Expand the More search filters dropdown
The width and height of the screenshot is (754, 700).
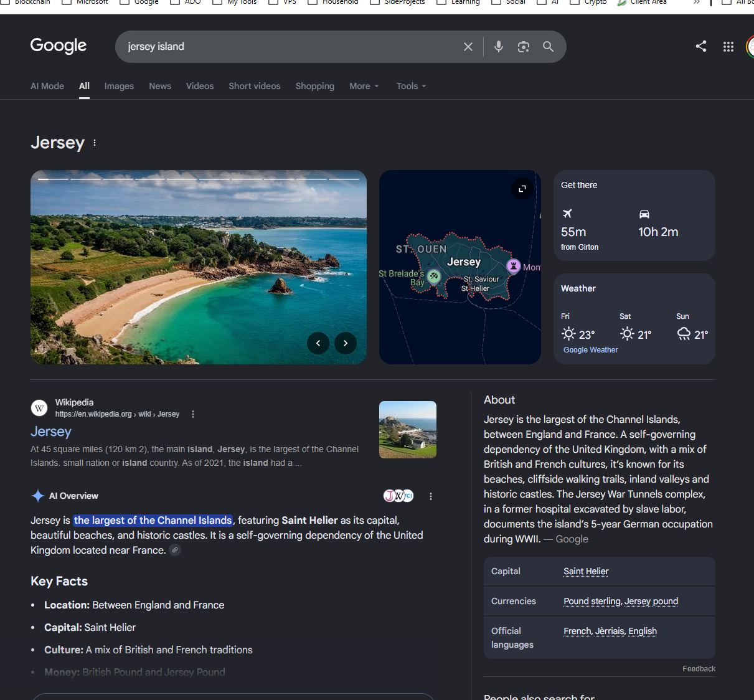coord(364,86)
